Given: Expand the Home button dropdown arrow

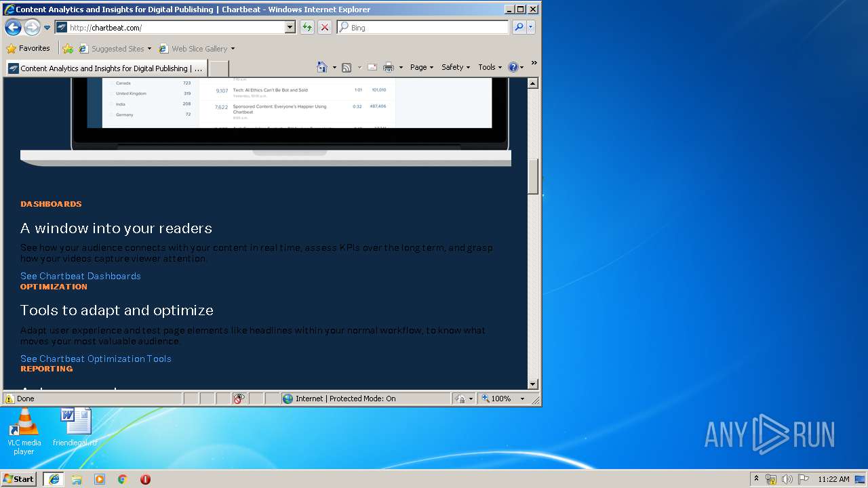Looking at the screenshot, I should tap(334, 67).
